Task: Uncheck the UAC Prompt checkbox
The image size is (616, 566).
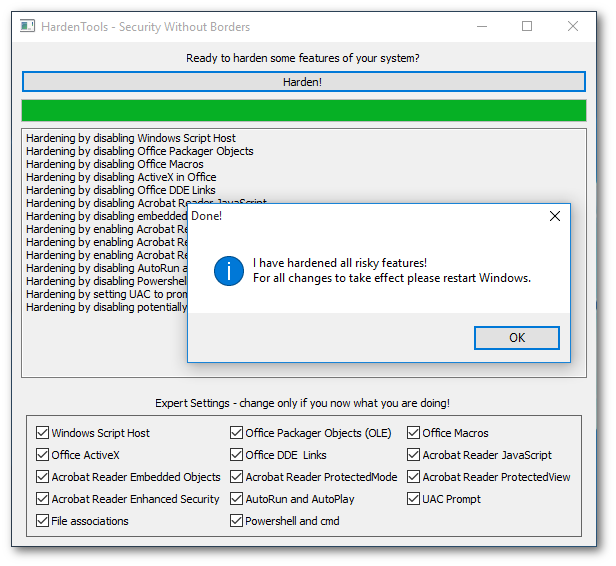Action: [413, 498]
